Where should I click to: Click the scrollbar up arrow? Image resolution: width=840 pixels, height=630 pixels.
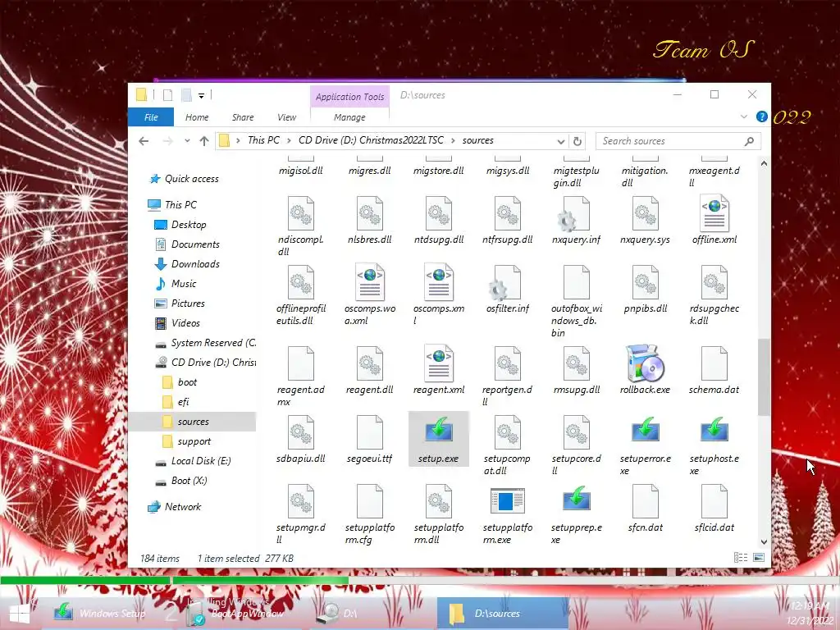(x=764, y=163)
